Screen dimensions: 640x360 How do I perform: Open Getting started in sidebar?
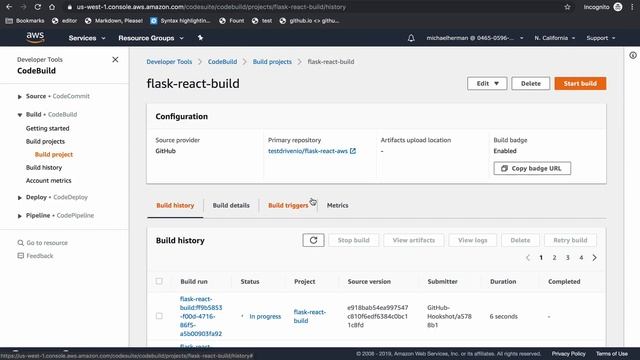click(x=47, y=128)
